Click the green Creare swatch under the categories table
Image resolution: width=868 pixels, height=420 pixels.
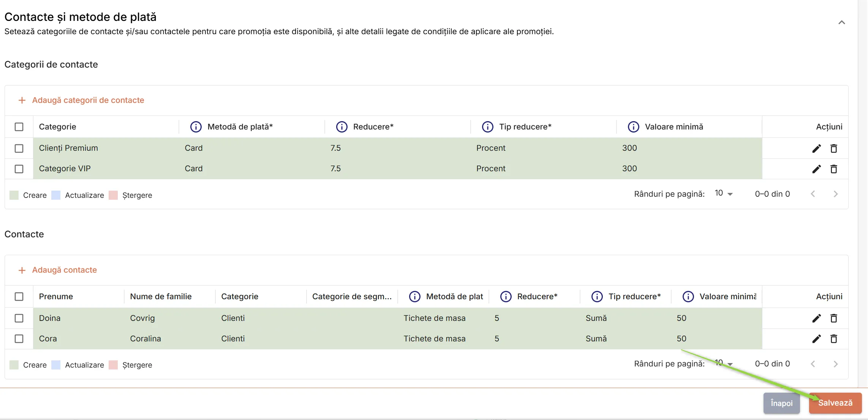pos(14,195)
